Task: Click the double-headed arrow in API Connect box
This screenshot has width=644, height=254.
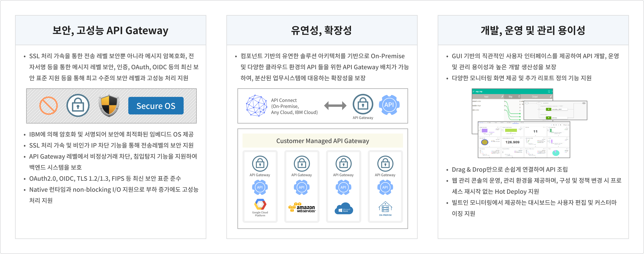Action: (335, 106)
